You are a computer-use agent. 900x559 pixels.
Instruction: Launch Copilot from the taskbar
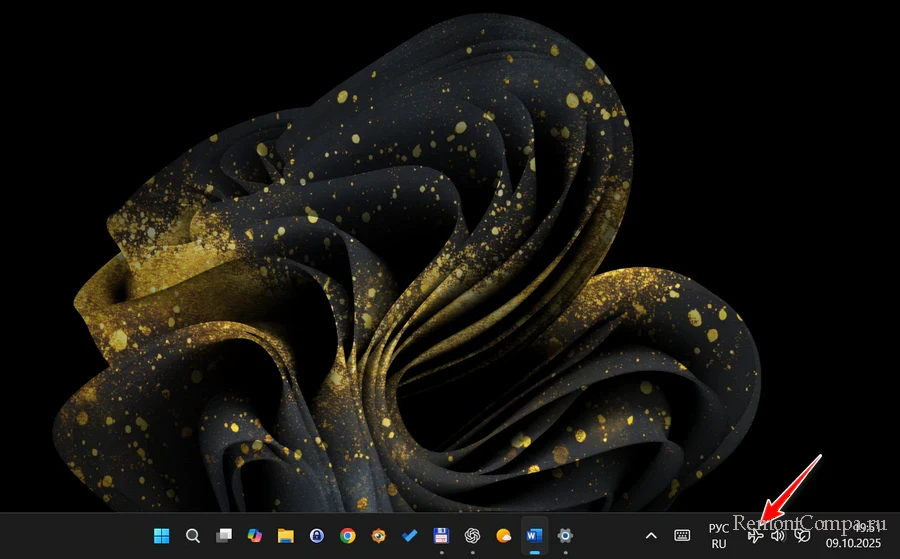[255, 535]
